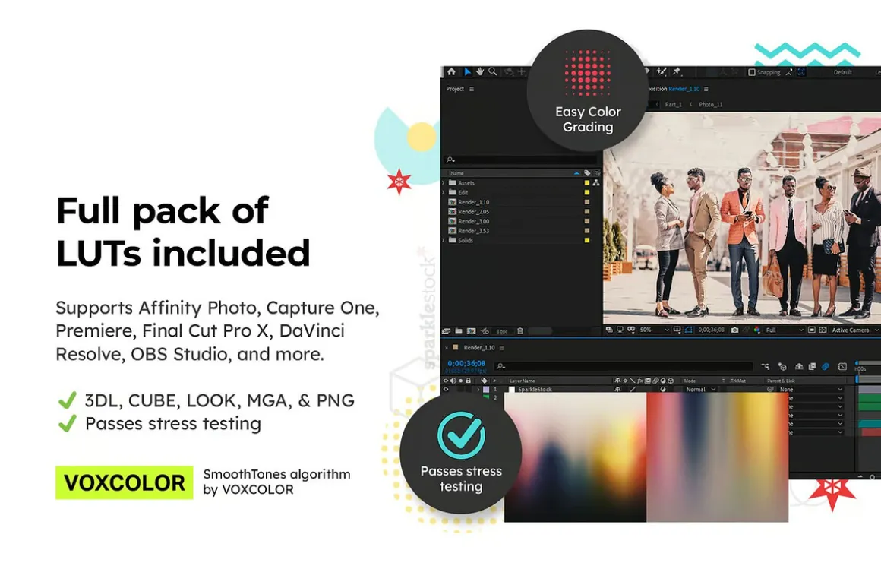Expand the Solids folder
881x588 pixels.
tap(444, 240)
